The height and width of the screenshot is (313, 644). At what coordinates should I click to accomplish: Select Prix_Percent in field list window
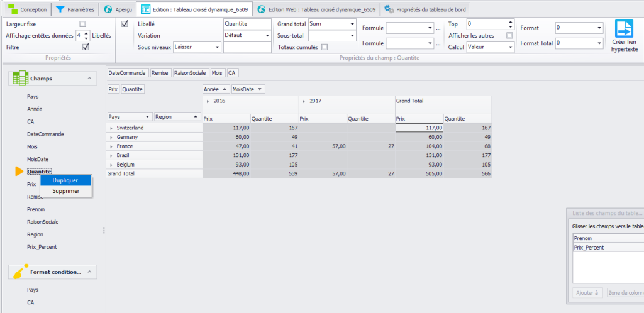[x=608, y=248]
